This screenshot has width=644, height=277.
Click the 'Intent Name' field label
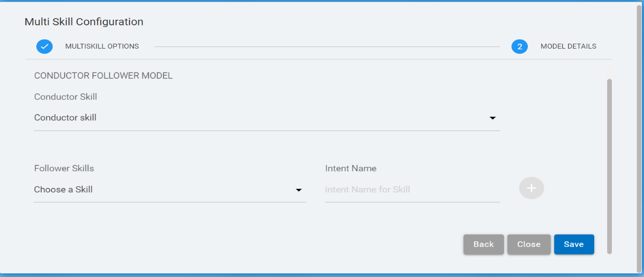tap(351, 168)
